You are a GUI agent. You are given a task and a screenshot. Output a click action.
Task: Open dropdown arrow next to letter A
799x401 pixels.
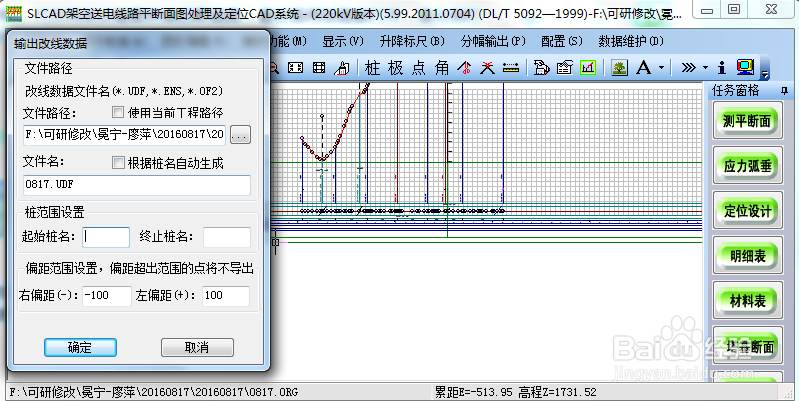click(x=661, y=67)
